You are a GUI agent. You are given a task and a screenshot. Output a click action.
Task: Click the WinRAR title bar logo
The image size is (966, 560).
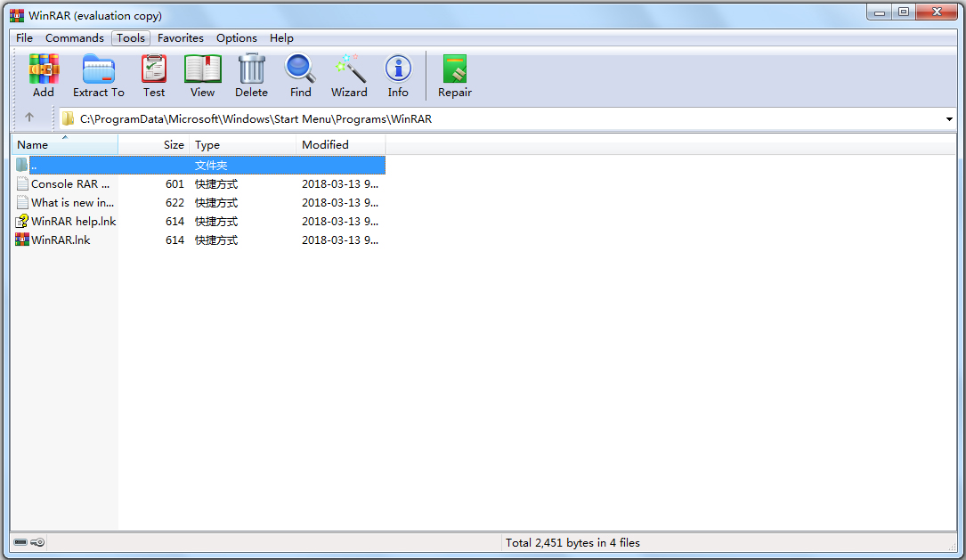pos(17,15)
